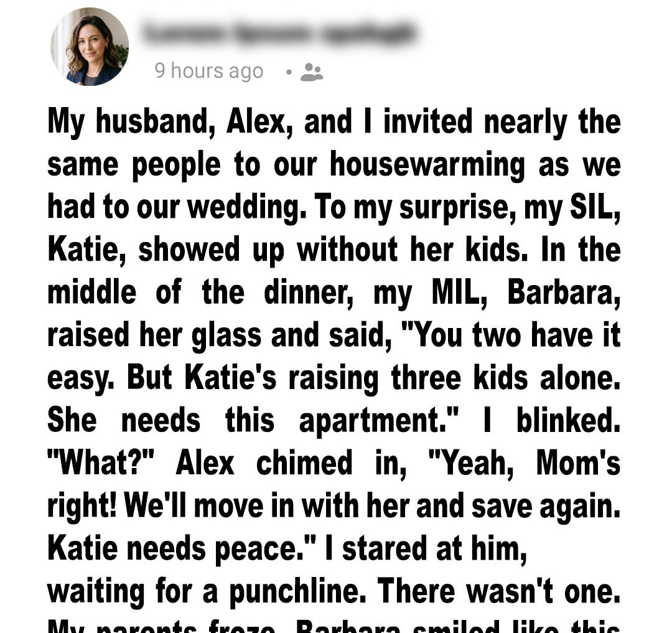Image resolution: width=672 pixels, height=633 pixels.
Task: Click the friends audience icon
Action: tap(311, 73)
